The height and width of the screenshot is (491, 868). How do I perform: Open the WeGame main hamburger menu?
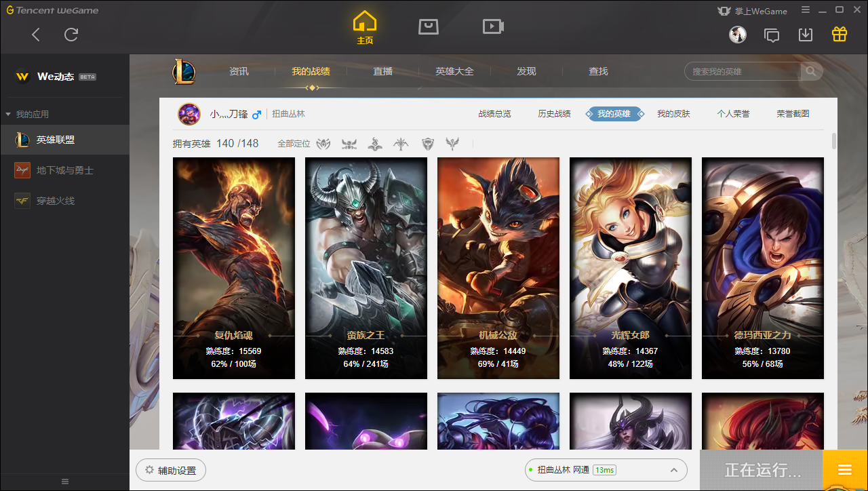(806, 10)
